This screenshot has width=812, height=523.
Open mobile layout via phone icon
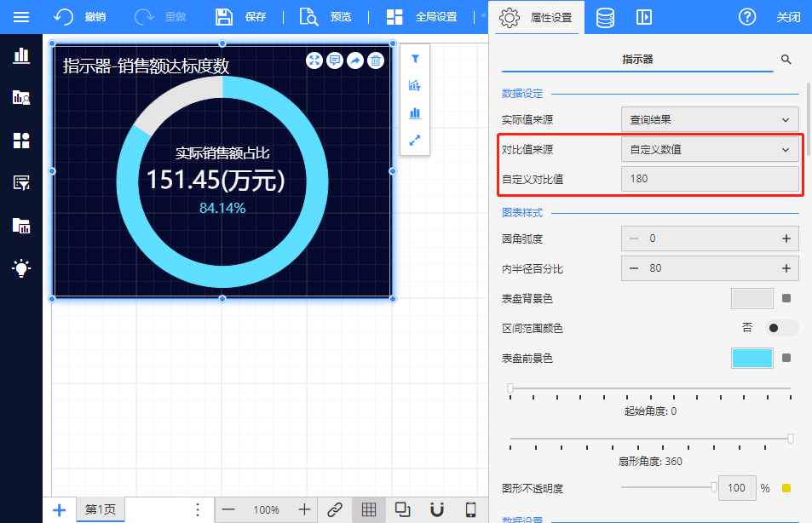click(x=470, y=509)
